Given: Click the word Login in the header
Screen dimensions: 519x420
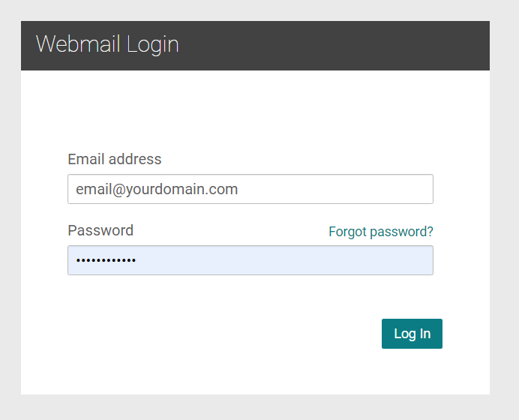Looking at the screenshot, I should point(152,45).
